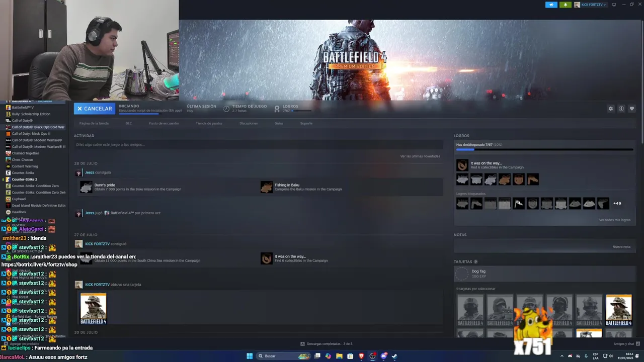Click the Counter-Strike: Condition Zero icon
The height and width of the screenshot is (362, 644).
(8, 186)
